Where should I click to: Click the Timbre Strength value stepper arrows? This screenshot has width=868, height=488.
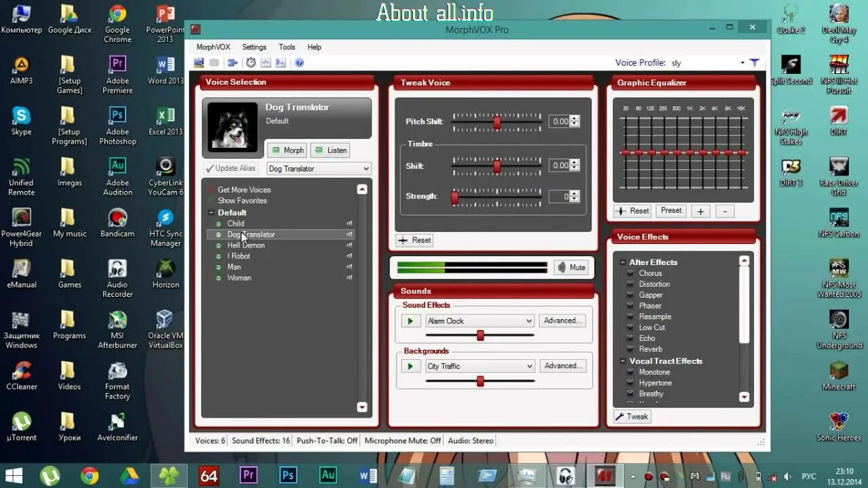[x=575, y=197]
